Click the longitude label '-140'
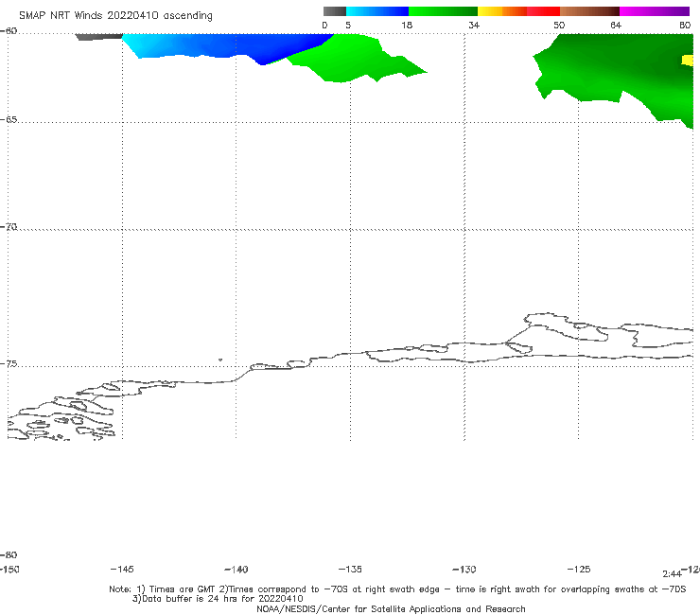 236,569
